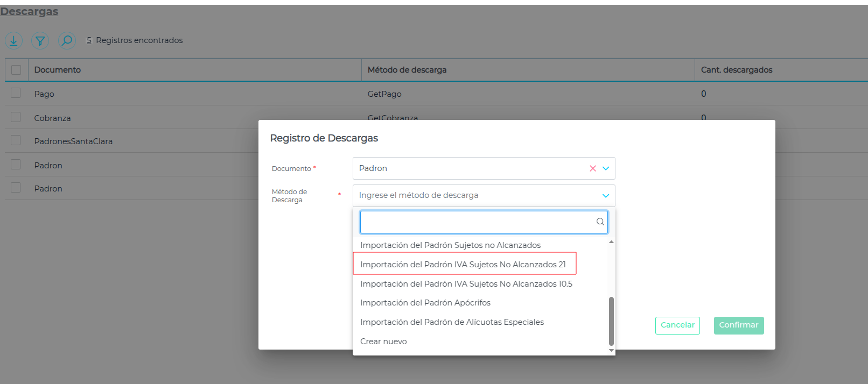Open the Descargas heading link
The height and width of the screenshot is (384, 868).
[x=29, y=11]
